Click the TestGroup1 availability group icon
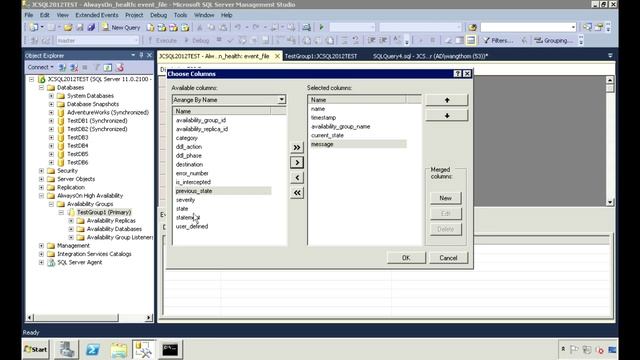 [71, 212]
